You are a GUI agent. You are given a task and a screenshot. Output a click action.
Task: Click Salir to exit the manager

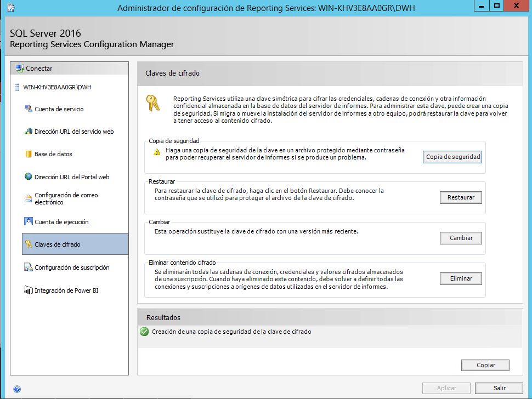coord(499,388)
